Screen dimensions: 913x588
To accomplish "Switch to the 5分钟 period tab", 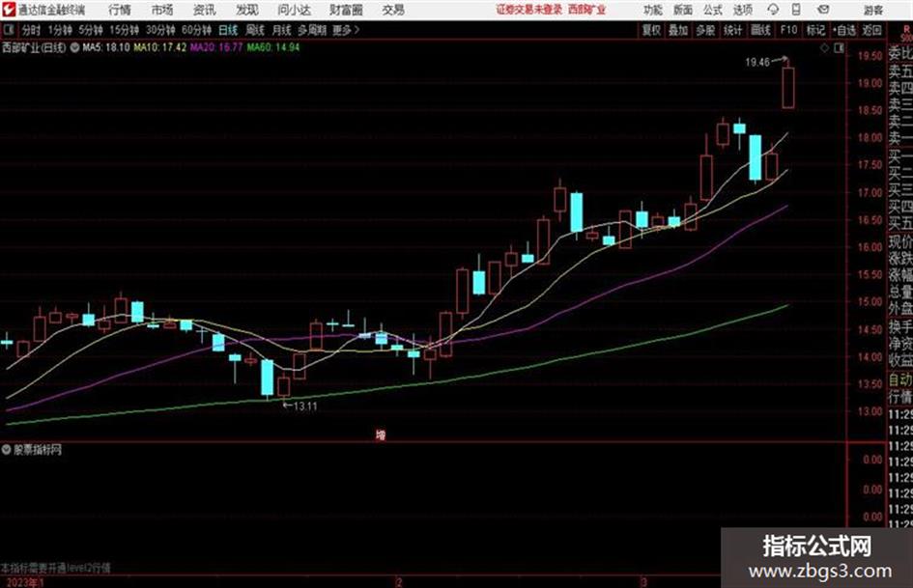I will [90, 30].
